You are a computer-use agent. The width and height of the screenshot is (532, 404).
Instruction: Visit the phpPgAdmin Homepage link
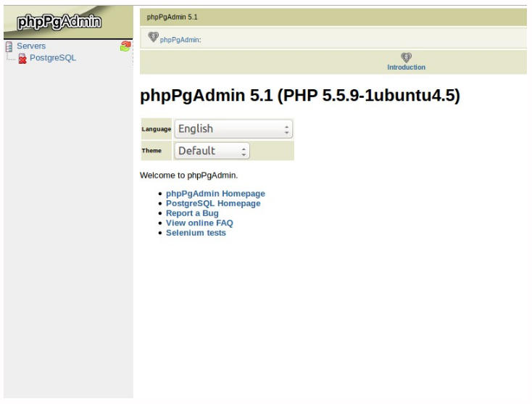tap(215, 194)
